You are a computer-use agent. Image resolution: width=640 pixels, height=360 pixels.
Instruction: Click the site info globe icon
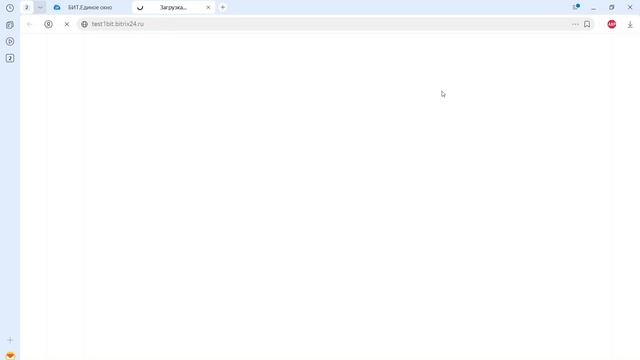tap(84, 24)
